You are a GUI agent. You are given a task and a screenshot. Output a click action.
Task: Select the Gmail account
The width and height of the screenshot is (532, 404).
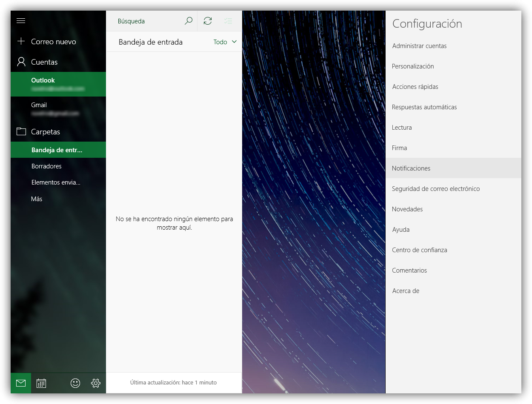tap(58, 109)
